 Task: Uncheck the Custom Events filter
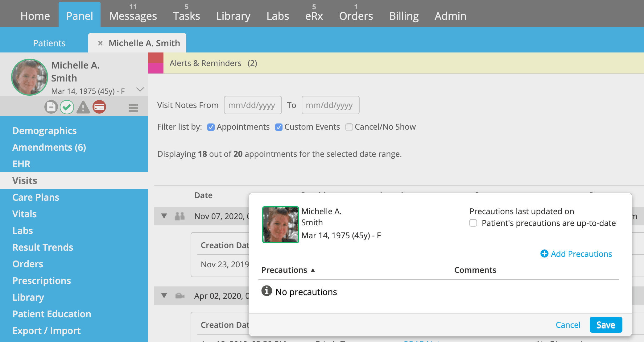coord(279,127)
